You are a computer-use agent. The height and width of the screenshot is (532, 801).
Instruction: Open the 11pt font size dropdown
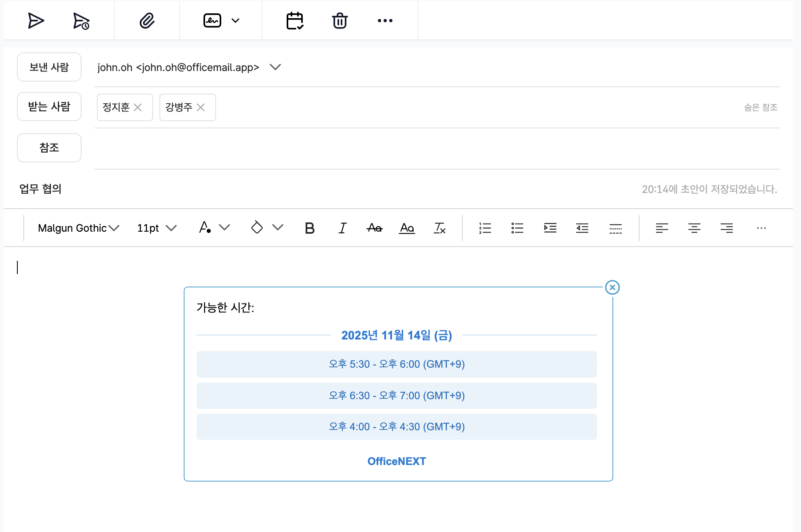[x=157, y=228]
